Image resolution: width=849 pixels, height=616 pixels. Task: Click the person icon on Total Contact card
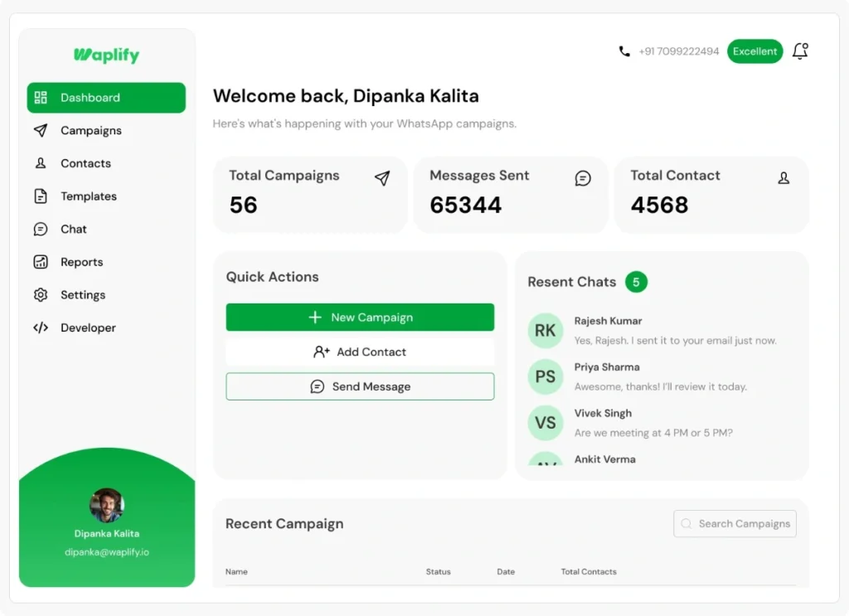(x=784, y=178)
